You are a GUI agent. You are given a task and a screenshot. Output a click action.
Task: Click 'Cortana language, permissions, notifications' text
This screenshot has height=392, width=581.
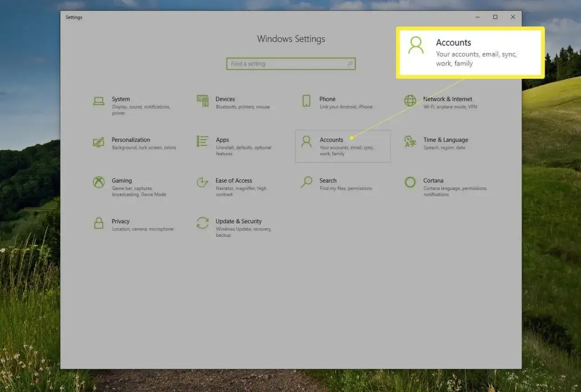[x=455, y=191]
